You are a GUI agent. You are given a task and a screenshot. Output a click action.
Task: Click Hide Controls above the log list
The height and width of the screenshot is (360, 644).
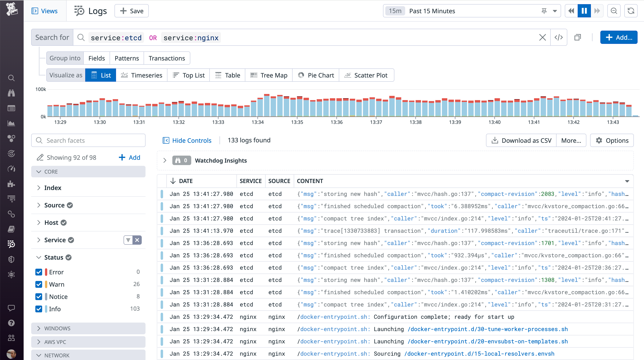pyautogui.click(x=187, y=140)
